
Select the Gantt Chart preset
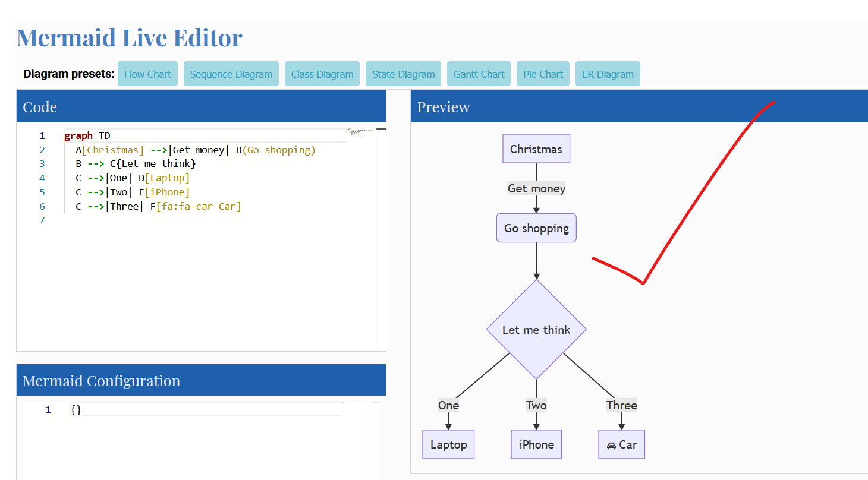[x=479, y=74]
